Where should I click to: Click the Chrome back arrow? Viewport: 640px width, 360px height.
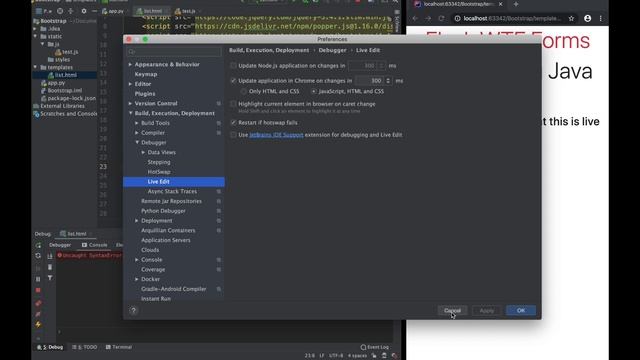(x=415, y=18)
